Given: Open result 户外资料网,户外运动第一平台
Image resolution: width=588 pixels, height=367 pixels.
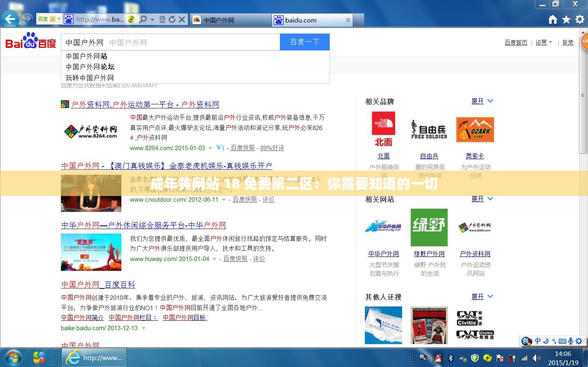Looking at the screenshot, I should (145, 105).
